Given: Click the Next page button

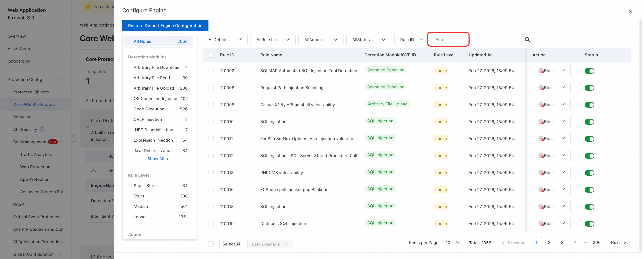Looking at the screenshot, I should [618, 242].
